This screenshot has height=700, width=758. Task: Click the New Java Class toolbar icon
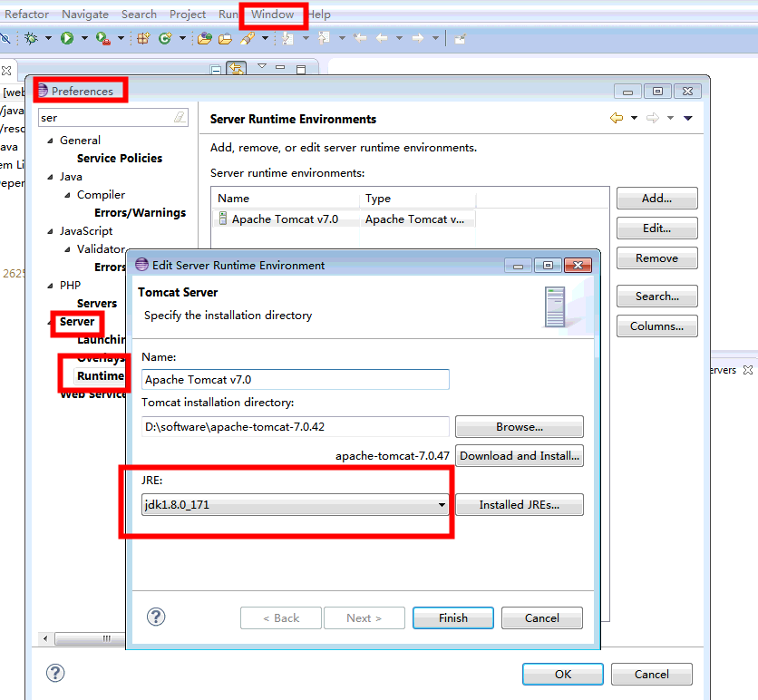165,38
